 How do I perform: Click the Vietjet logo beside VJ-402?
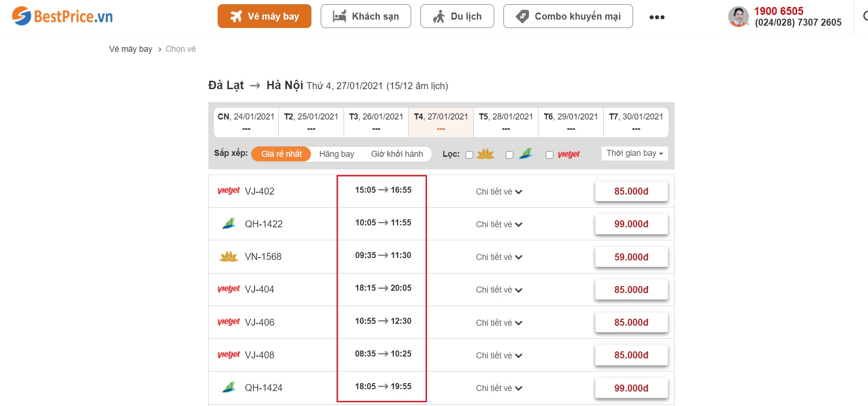tap(228, 191)
